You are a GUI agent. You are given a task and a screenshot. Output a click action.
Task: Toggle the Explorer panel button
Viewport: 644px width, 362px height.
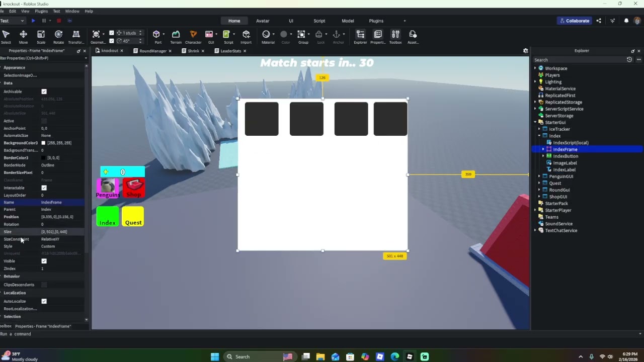coord(360,37)
